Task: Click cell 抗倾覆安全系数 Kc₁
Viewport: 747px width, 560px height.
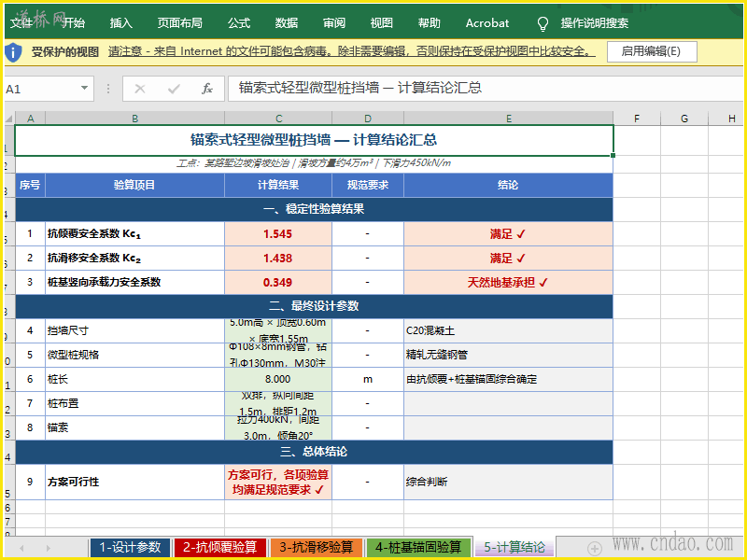Action: tap(134, 234)
